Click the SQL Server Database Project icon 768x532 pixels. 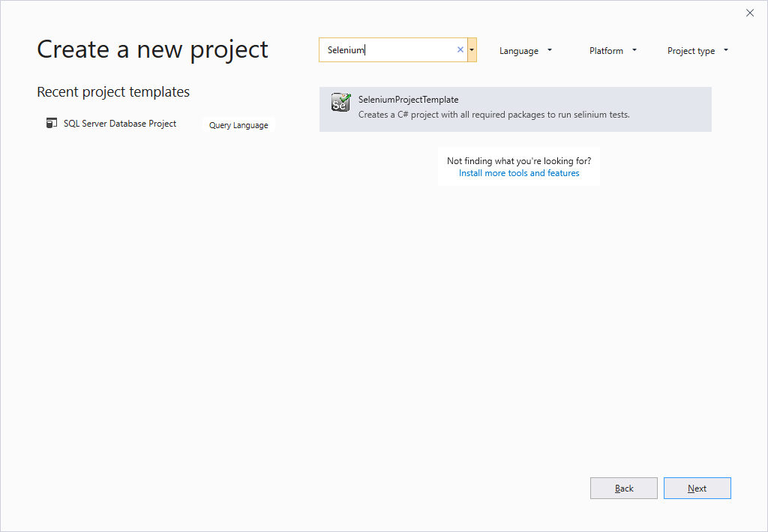click(51, 124)
